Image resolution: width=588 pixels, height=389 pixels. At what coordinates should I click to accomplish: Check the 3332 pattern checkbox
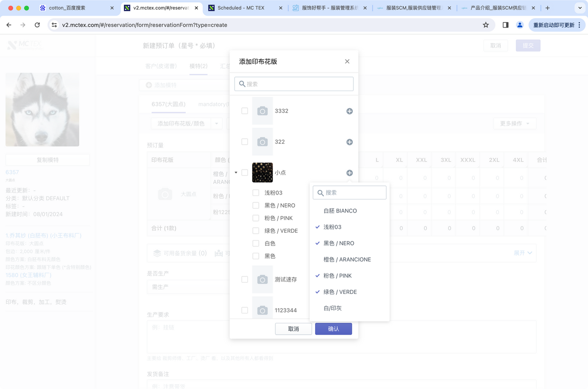[x=245, y=111]
